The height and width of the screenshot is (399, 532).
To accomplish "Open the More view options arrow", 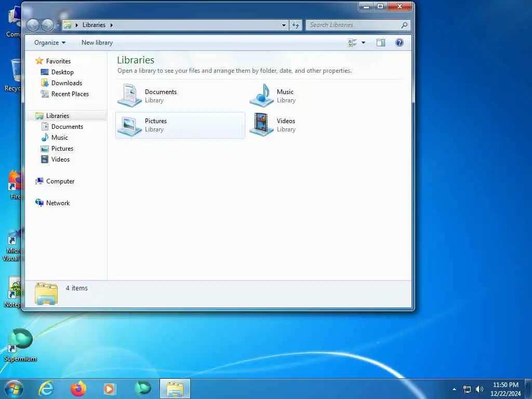I will 363,43.
